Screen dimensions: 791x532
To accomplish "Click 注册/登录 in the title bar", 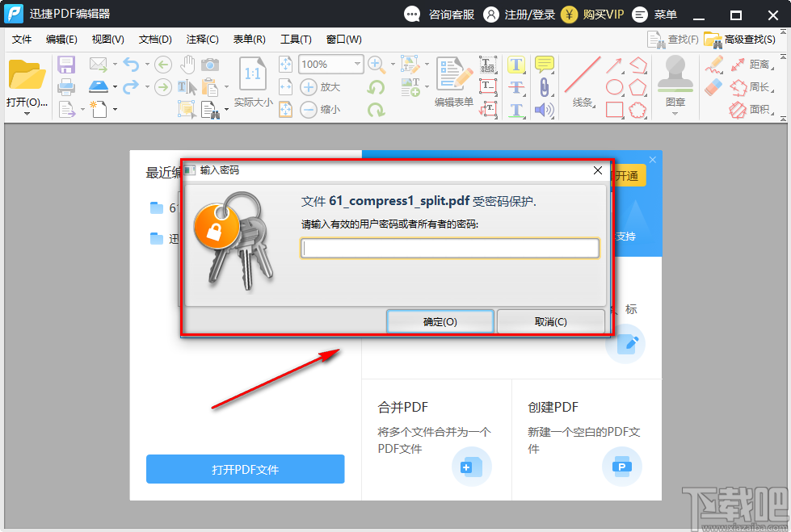I will (519, 15).
